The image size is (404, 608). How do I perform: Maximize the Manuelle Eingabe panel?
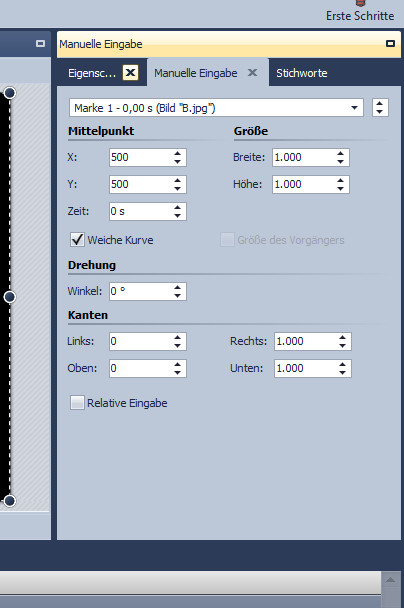coord(390,43)
